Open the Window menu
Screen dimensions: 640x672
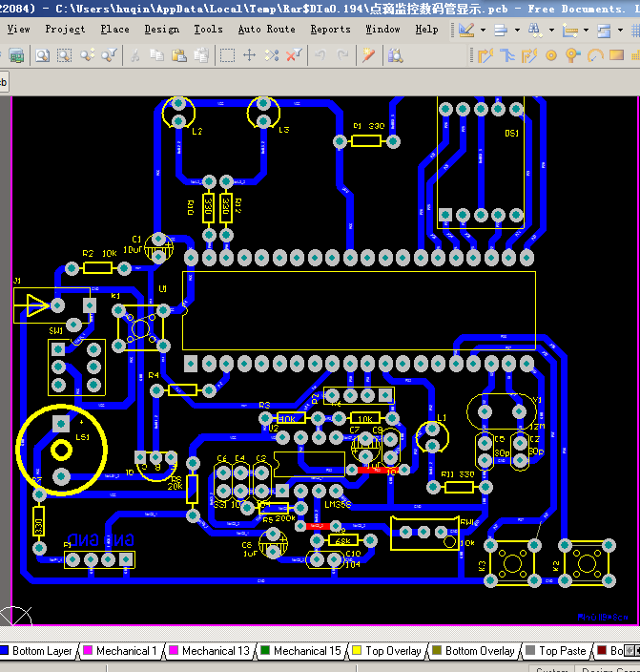(382, 30)
